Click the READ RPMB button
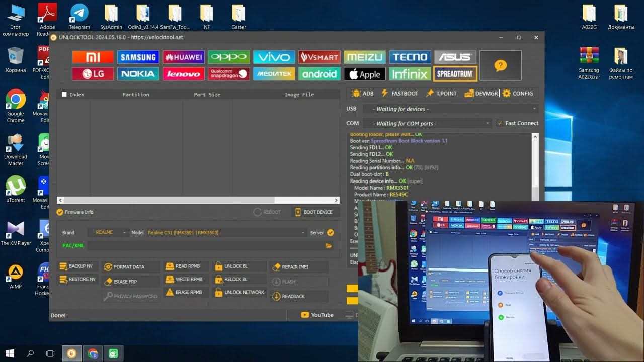 pyautogui.click(x=185, y=266)
